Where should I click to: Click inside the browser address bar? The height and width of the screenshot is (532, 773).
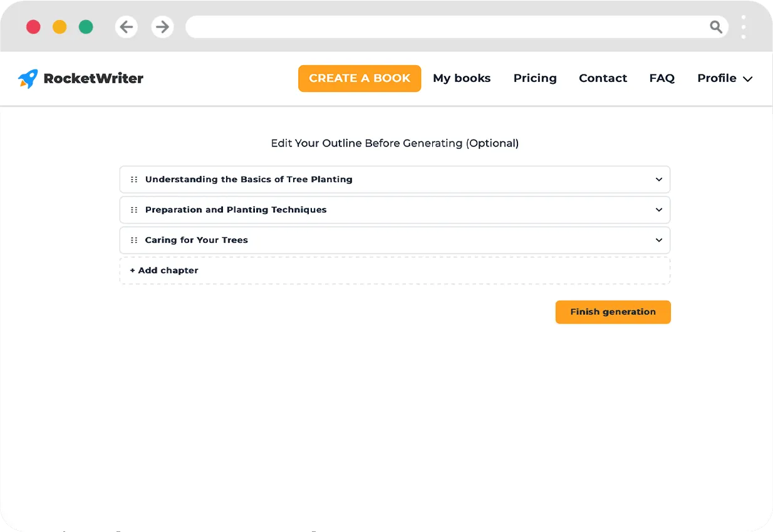pos(438,27)
